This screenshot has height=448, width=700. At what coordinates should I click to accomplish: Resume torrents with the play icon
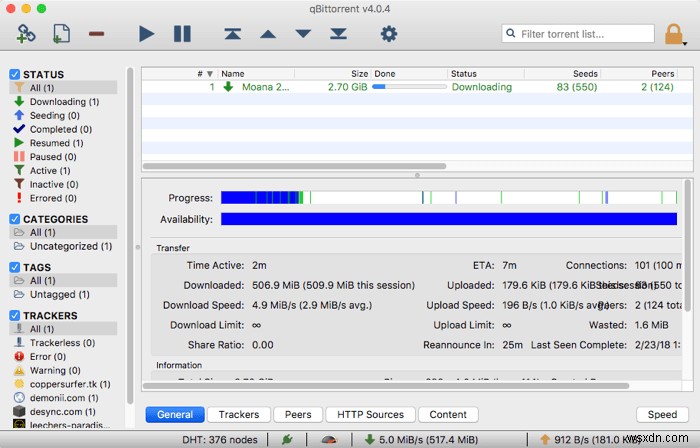[146, 34]
